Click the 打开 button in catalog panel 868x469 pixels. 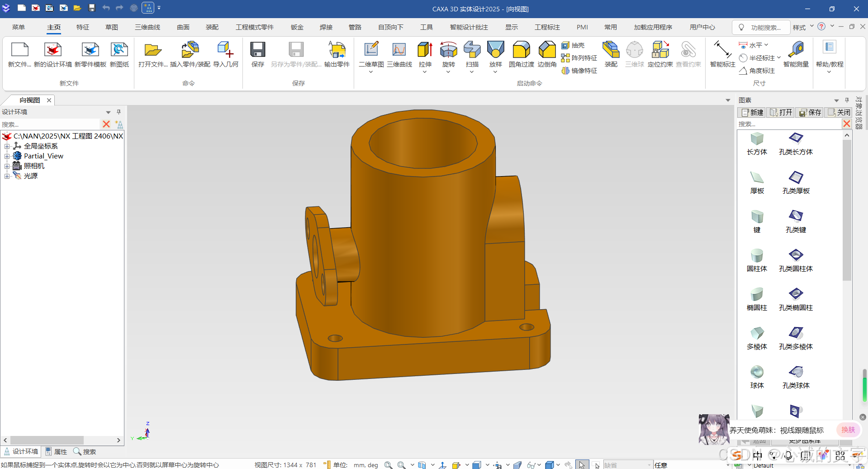pos(781,112)
